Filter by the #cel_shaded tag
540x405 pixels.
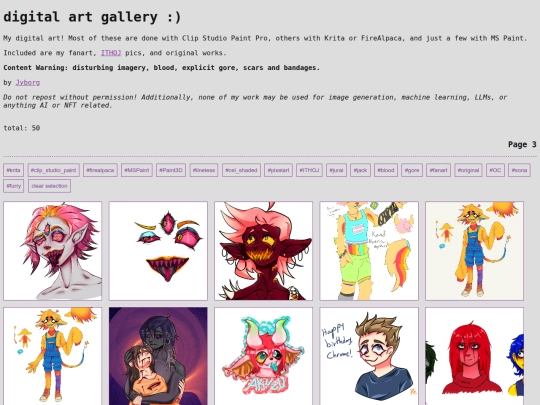[241, 170]
